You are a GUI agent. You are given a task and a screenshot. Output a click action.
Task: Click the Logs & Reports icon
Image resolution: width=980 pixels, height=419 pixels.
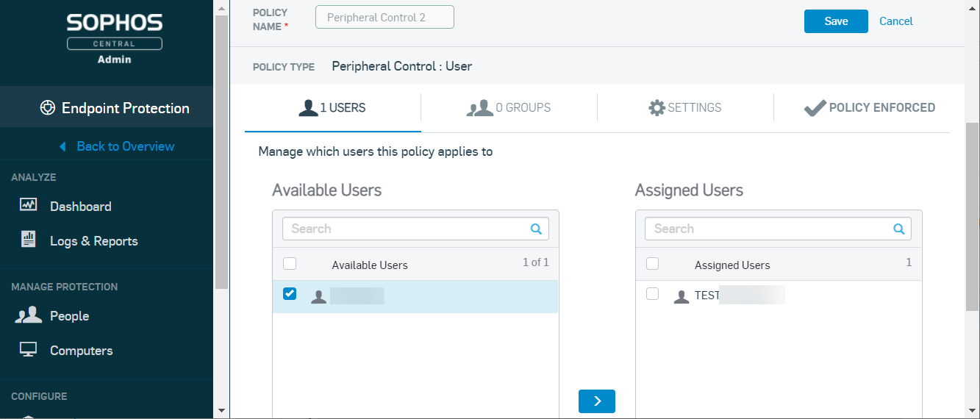coord(28,240)
